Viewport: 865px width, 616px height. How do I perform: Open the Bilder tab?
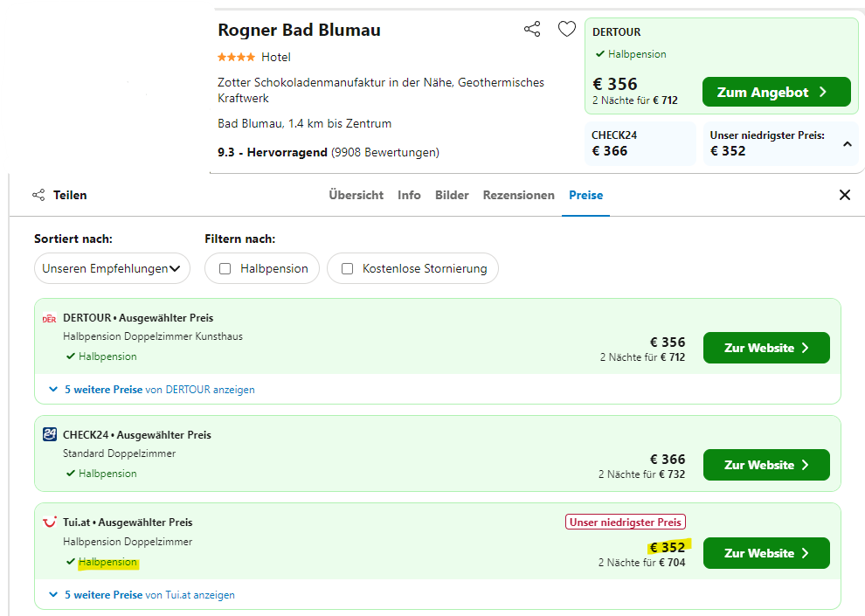coord(452,195)
